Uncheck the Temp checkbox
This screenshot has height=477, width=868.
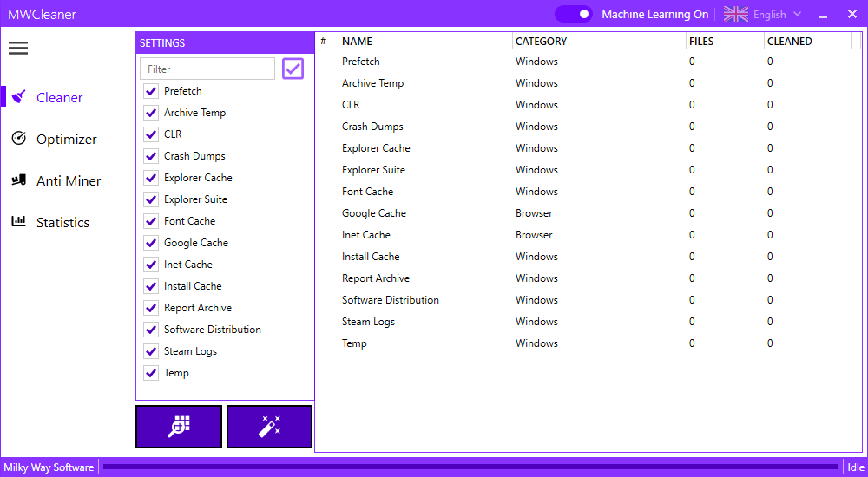[151, 372]
